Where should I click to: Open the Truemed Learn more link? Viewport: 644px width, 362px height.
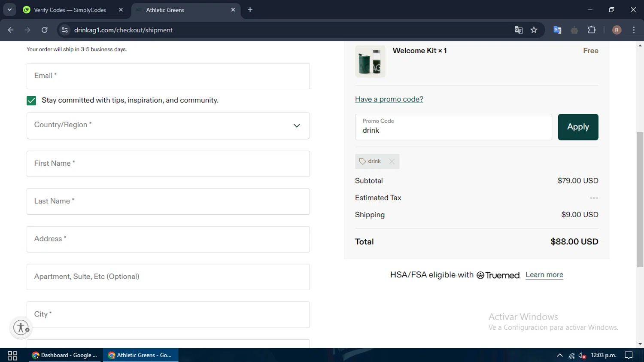tap(544, 275)
